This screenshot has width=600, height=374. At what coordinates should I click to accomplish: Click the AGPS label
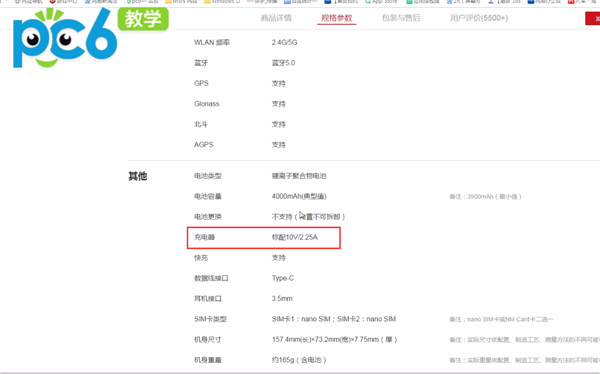[204, 145]
